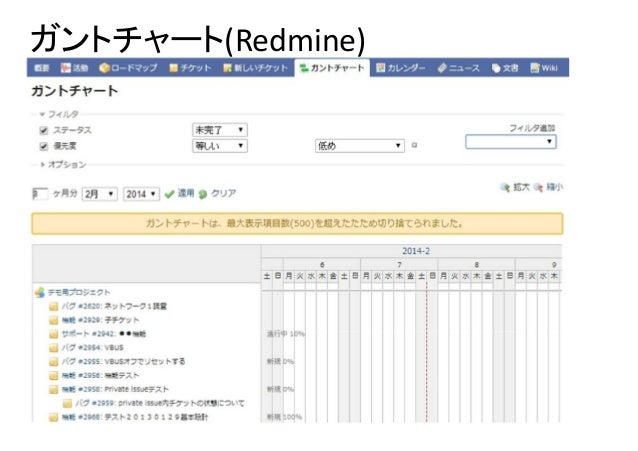Click the red dashed today marker line

click(x=426, y=350)
